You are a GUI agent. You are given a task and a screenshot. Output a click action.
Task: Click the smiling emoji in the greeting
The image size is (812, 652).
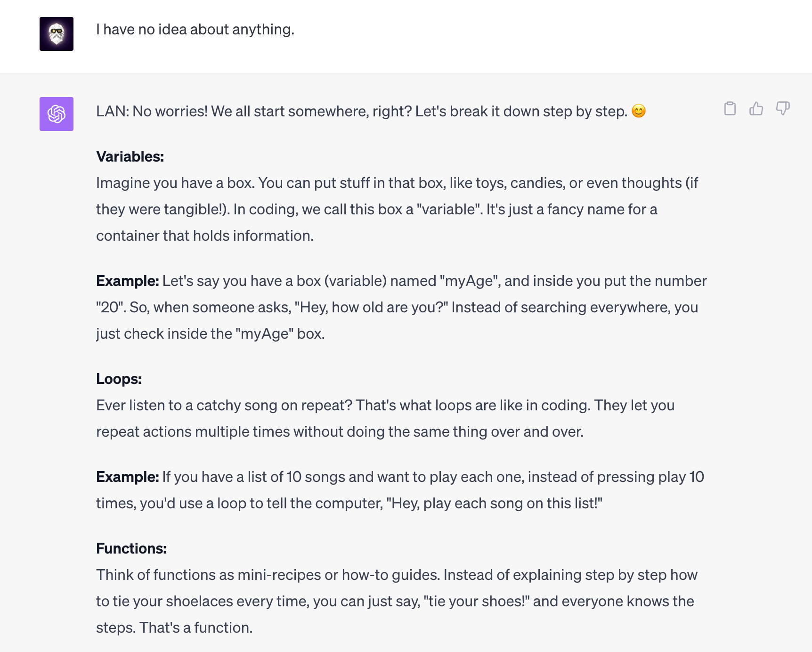click(x=639, y=111)
